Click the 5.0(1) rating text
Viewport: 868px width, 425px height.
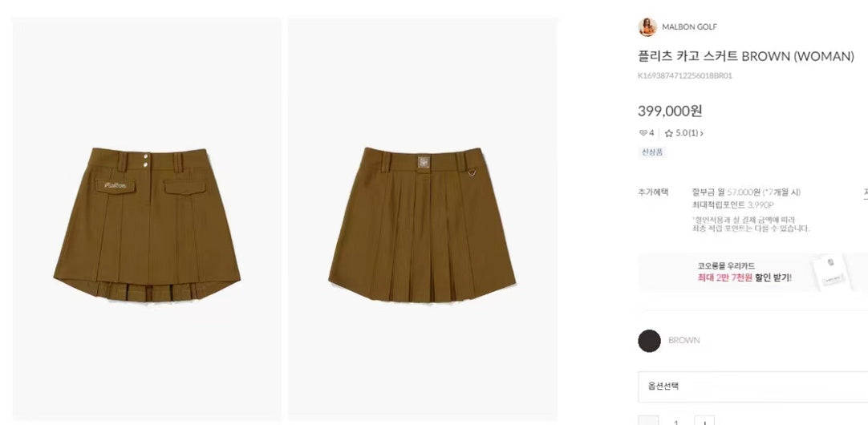click(x=687, y=133)
